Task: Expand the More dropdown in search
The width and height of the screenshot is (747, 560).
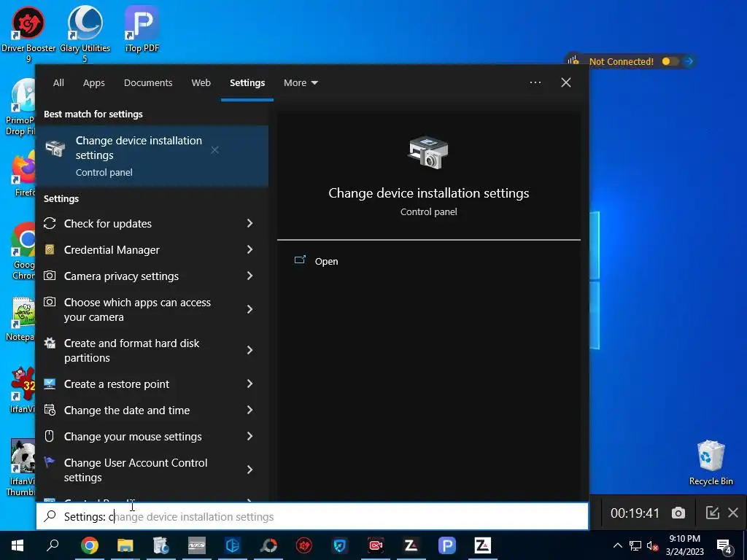Action: coord(301,83)
